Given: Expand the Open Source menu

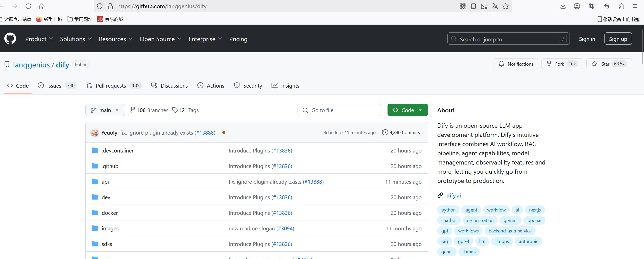Looking at the screenshot, I should coord(160,39).
